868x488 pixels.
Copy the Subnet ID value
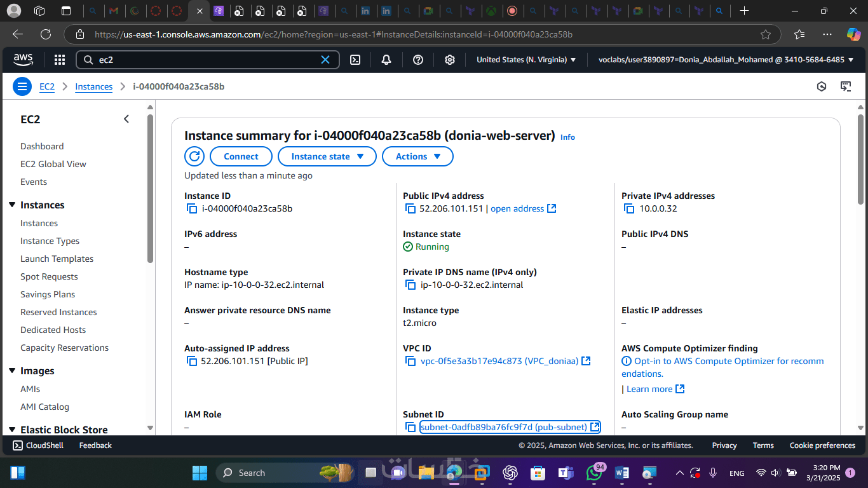[x=410, y=427]
